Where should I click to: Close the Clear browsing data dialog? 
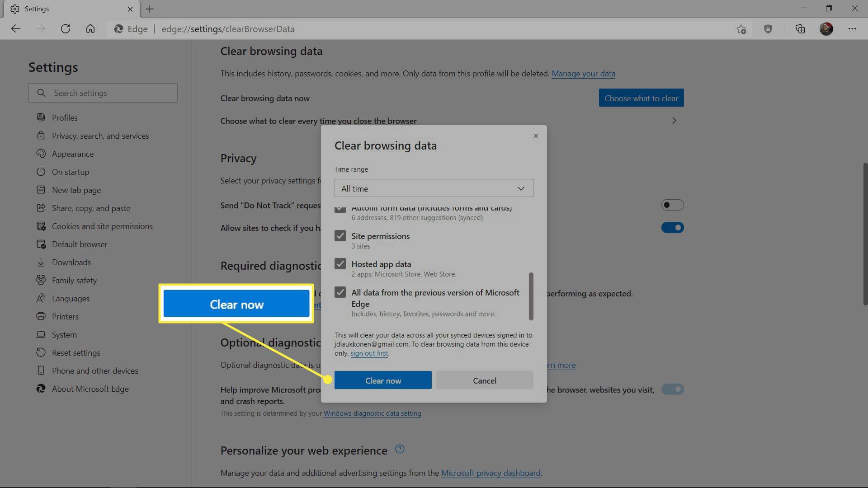point(536,136)
